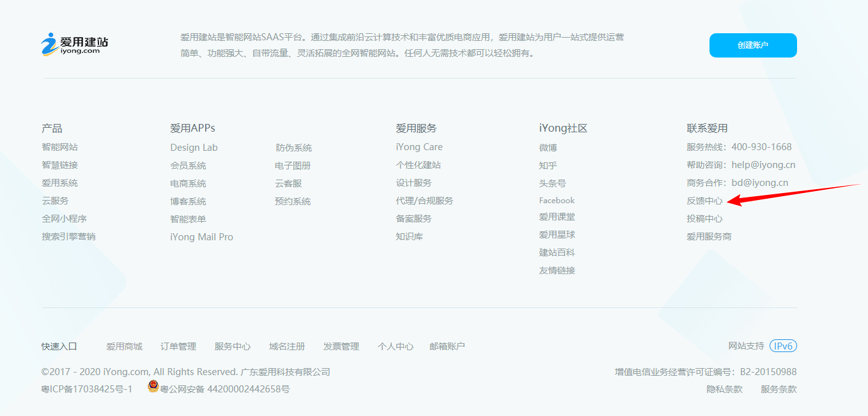This screenshot has width=868, height=416.
Task: Click the 联系爱用 column heading
Action: (x=708, y=128)
